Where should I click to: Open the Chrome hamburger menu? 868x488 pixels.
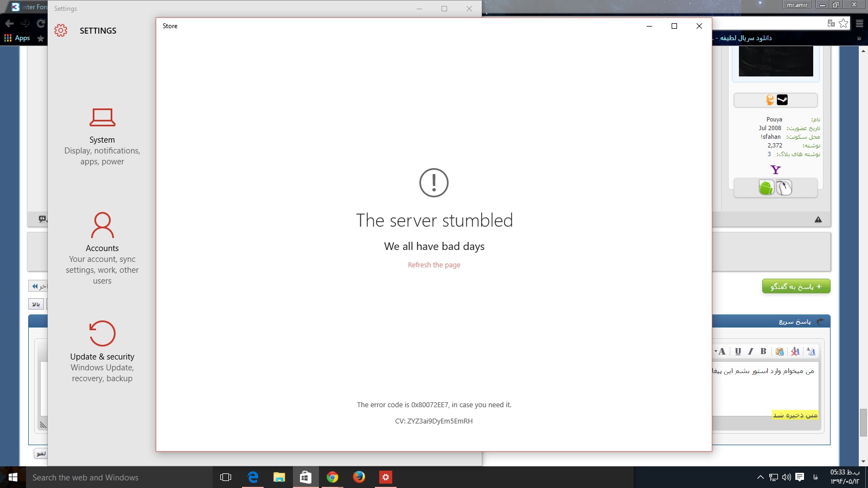859,23
